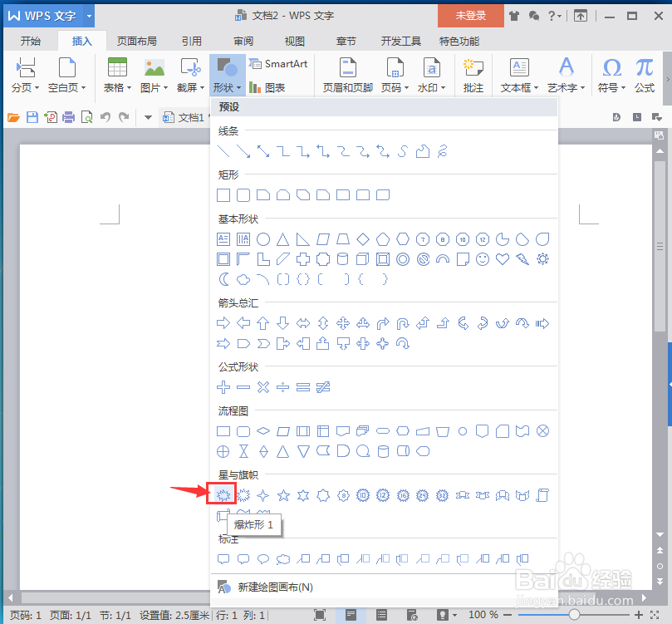The width and height of the screenshot is (672, 624).
Task: Switch to page layout view icon
Action: pos(351,615)
